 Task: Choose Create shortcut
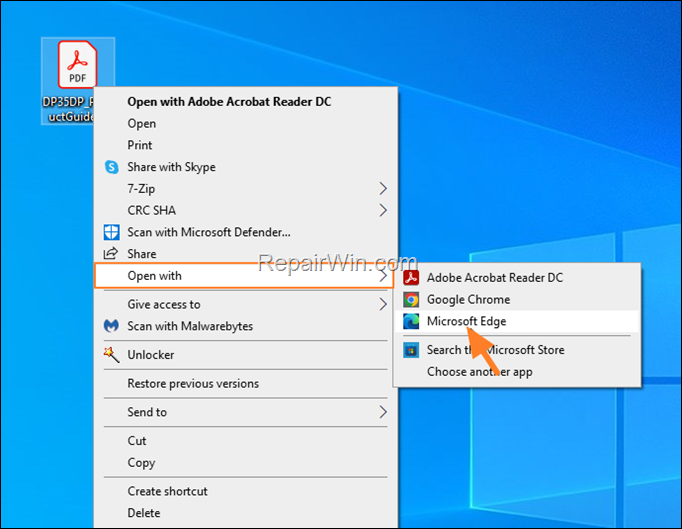pyautogui.click(x=246, y=491)
